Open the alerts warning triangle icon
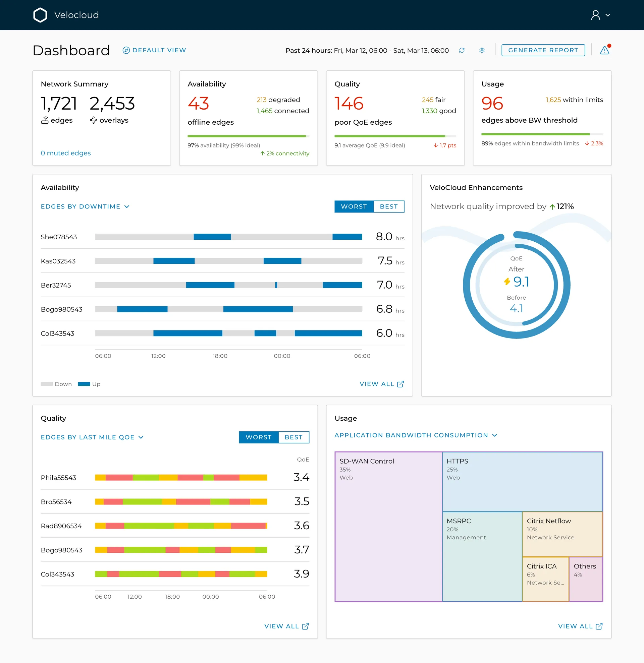 (605, 50)
